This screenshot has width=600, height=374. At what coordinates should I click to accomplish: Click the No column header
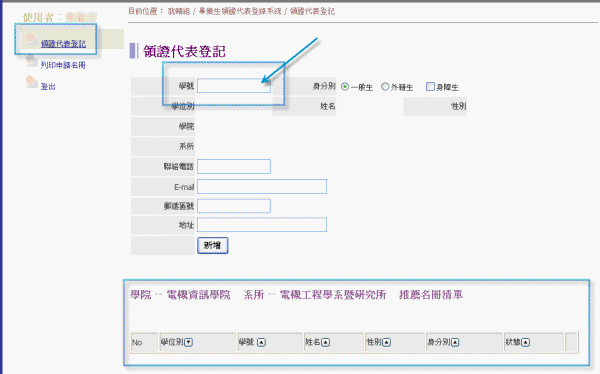[144, 342]
